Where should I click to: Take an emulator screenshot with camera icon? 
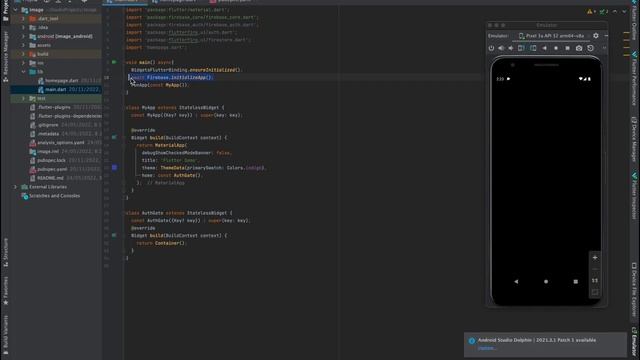coord(579,48)
